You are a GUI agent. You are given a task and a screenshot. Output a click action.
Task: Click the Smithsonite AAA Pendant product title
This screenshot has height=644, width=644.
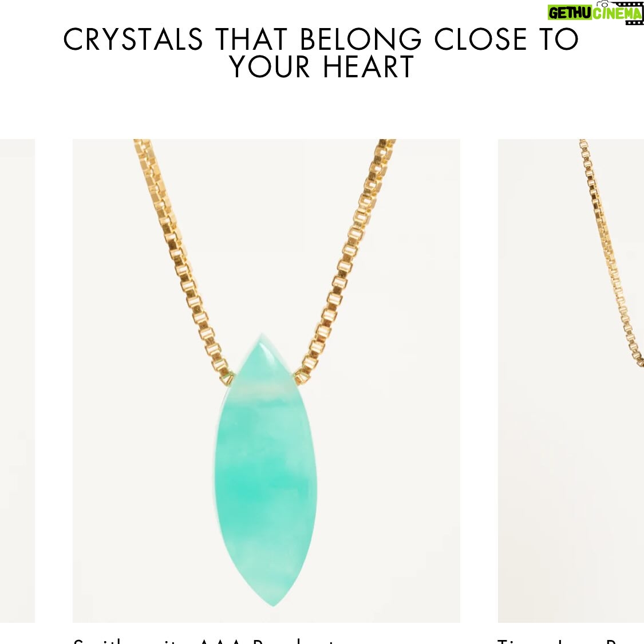(x=204, y=641)
